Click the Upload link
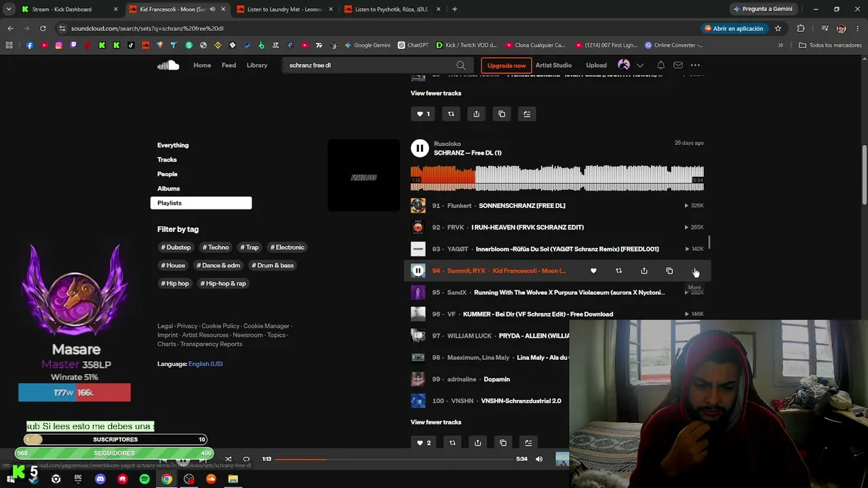Screen dimensions: 868x488 596,65
